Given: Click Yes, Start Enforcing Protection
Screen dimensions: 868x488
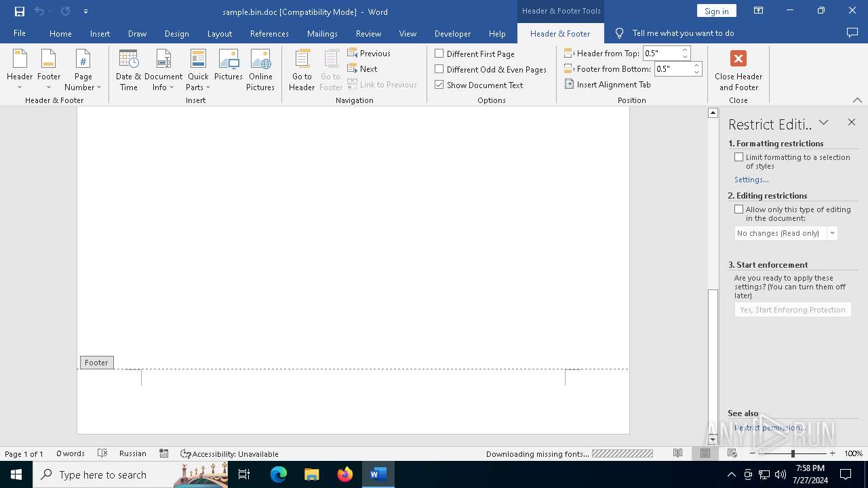Looking at the screenshot, I should tap(793, 310).
